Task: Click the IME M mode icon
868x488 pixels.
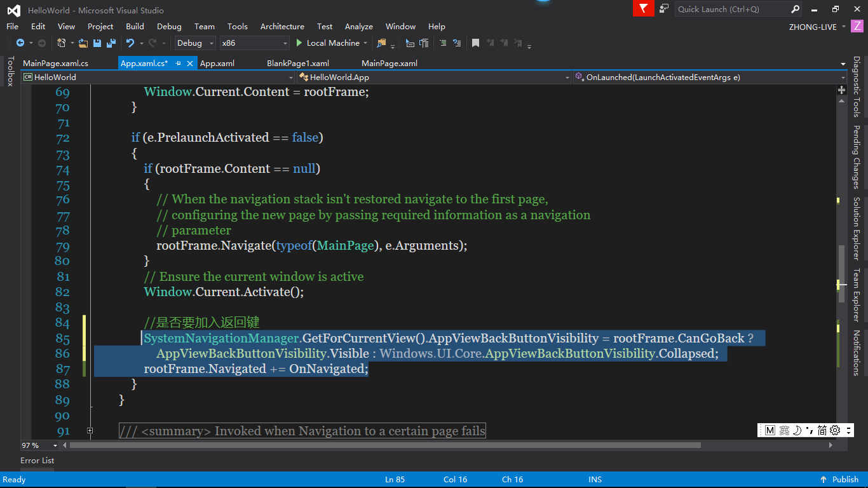Action: 770,430
